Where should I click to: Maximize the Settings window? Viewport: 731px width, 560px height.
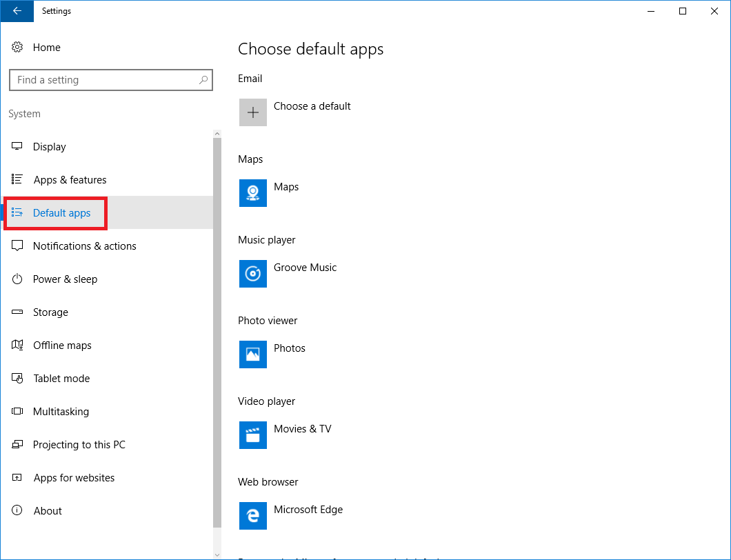683,11
